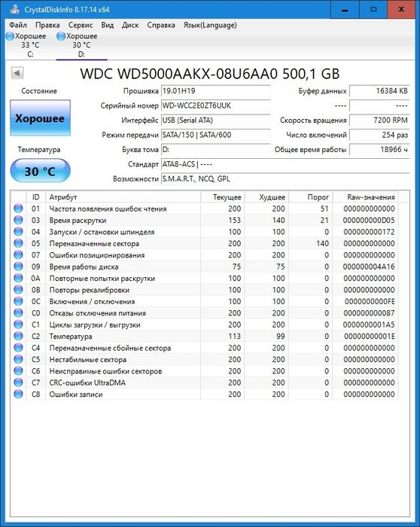Click status orb for attribute 01
420x527 pixels.
click(19, 209)
